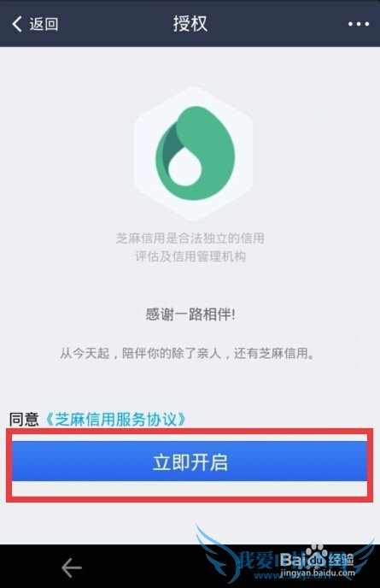Click the jingyan.baidu.com URL text

point(317,573)
